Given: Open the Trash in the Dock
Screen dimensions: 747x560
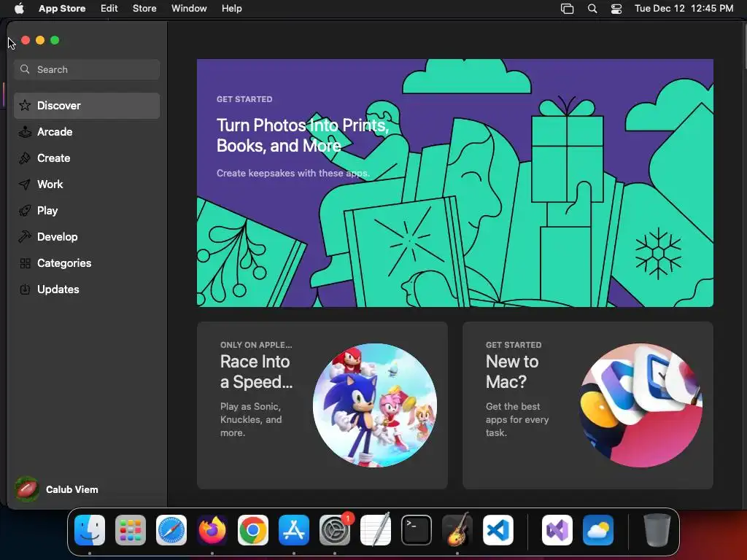Looking at the screenshot, I should coord(657,530).
